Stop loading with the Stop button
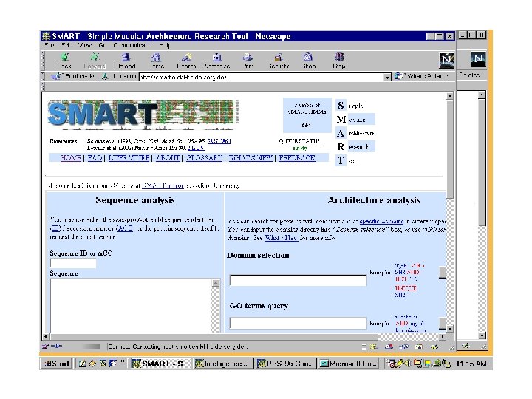532x399 pixels. click(x=339, y=61)
